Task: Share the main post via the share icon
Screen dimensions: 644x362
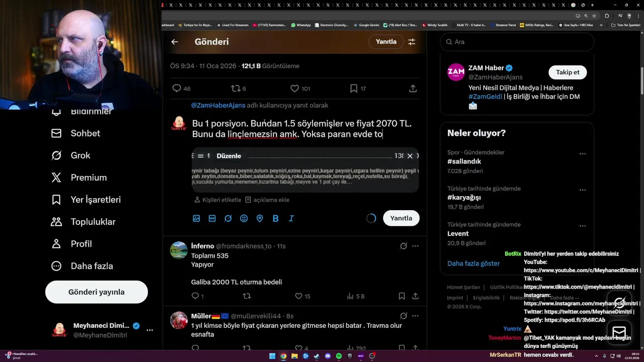Action: coord(413,88)
